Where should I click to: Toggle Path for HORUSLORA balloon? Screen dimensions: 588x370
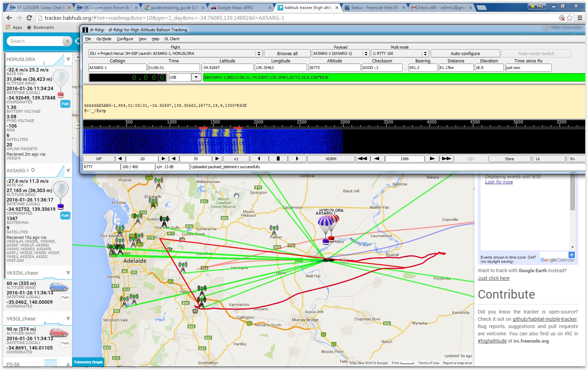point(65,104)
